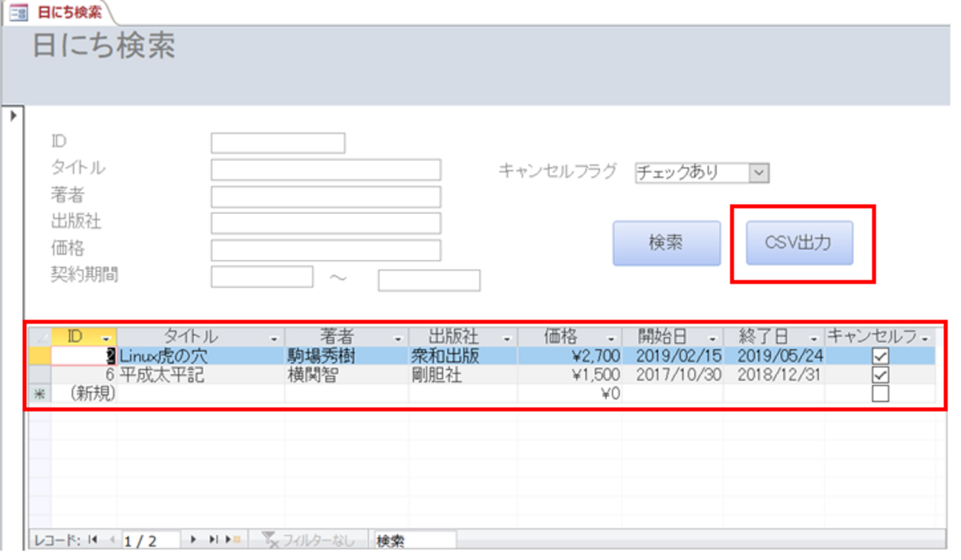Screen dimensions: 961x560
Task: Focus the ID search input field
Action: click(x=278, y=143)
